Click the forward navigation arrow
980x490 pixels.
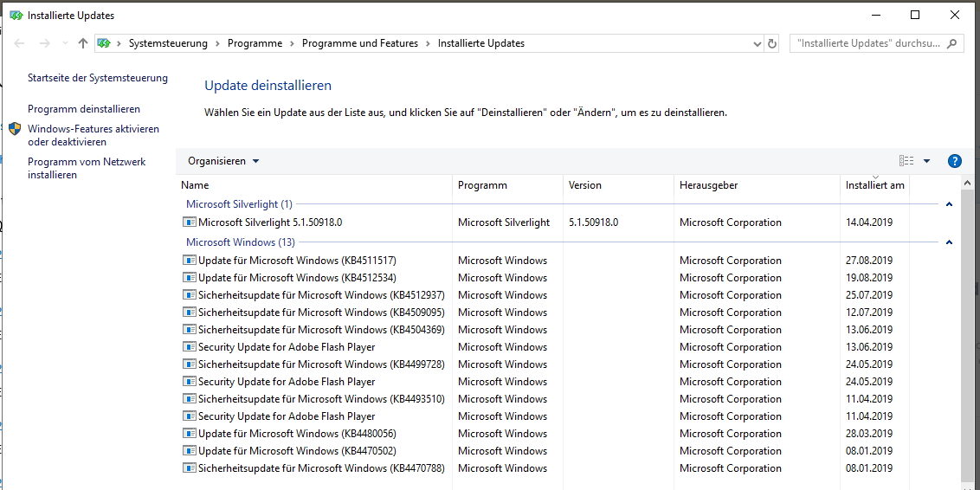click(x=44, y=43)
